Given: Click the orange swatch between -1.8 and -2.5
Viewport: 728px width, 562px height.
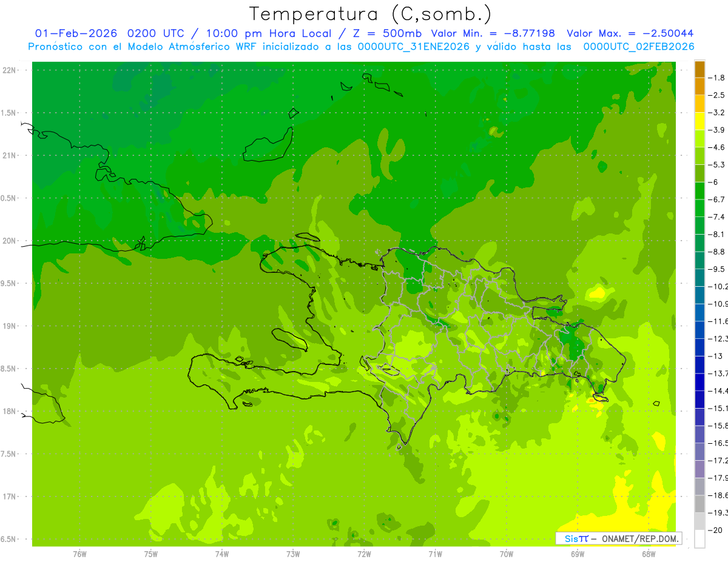Looking at the screenshot, I should coord(699,87).
